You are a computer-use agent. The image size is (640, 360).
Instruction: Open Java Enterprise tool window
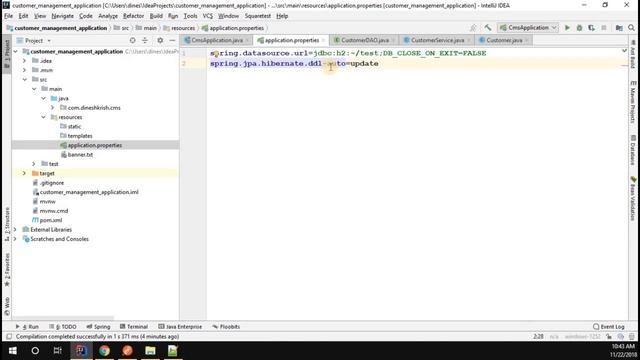pos(180,327)
